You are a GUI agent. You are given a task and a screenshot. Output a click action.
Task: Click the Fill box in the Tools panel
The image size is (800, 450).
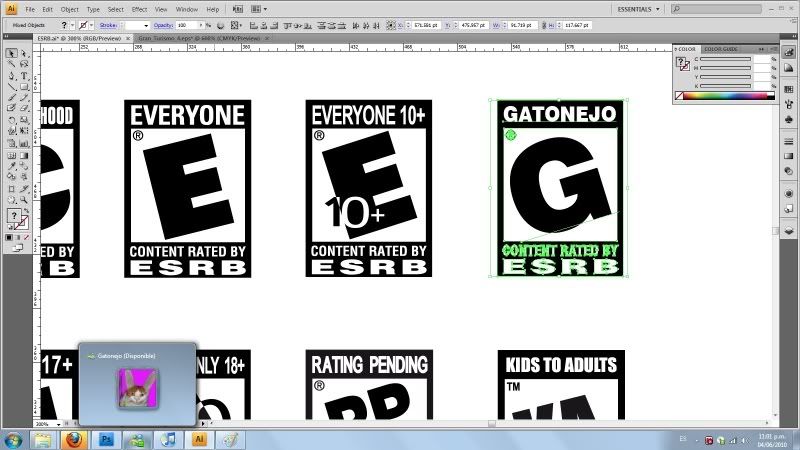(x=14, y=216)
